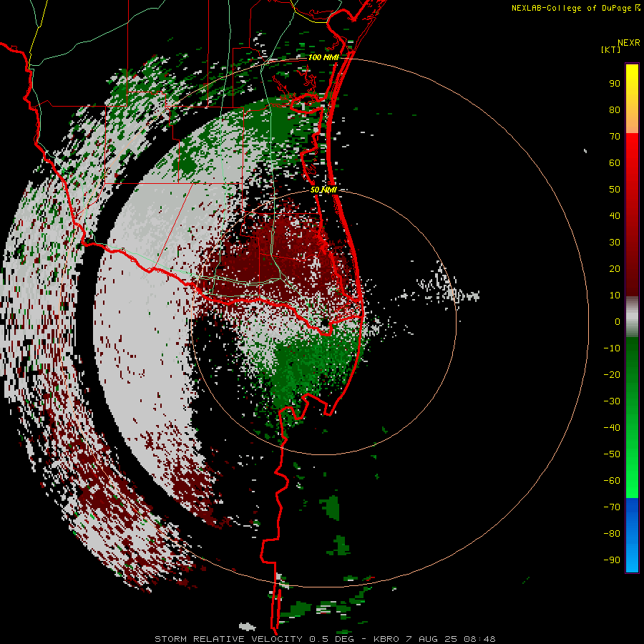Viewport: 644px width, 644px height.
Task: Click the 0 scale label
Action: coord(618,321)
